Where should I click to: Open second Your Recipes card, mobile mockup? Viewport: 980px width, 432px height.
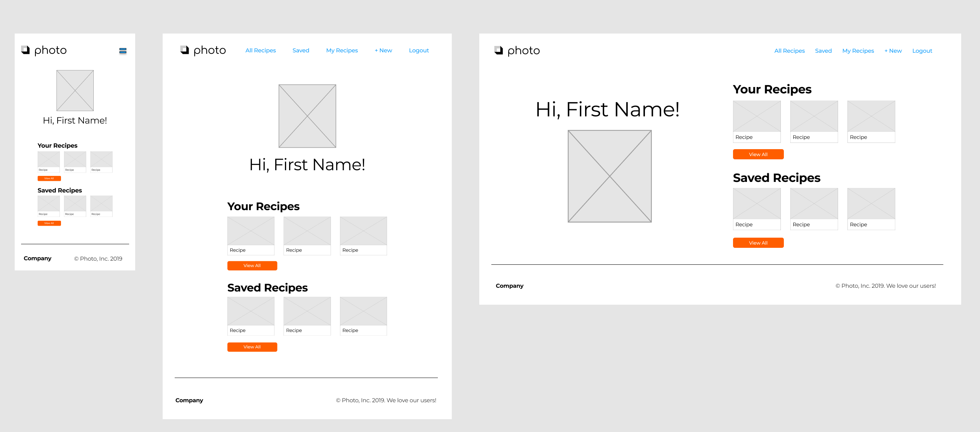point(75,162)
